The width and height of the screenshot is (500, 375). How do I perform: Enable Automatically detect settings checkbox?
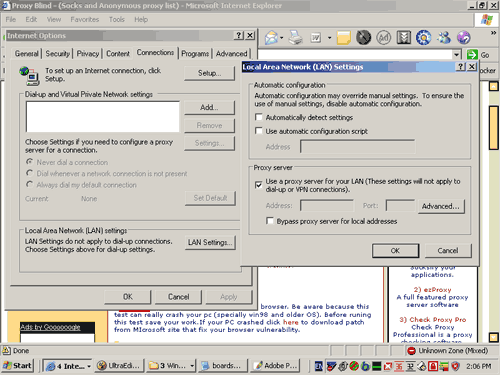tap(258, 117)
